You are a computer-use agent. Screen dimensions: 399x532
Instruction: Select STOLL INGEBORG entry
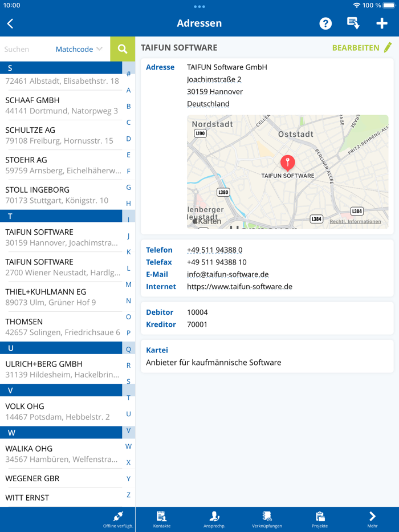(61, 195)
